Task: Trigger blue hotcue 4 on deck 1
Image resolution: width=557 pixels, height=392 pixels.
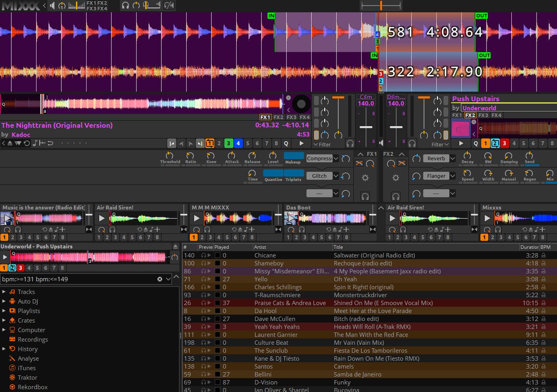Action: point(238,143)
